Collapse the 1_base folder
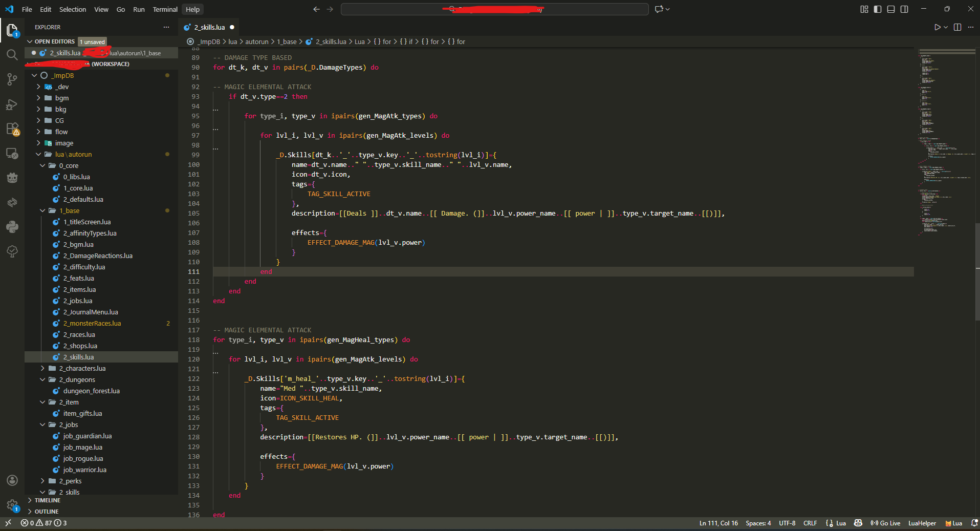Image resolution: width=980 pixels, height=531 pixels. coord(69,210)
